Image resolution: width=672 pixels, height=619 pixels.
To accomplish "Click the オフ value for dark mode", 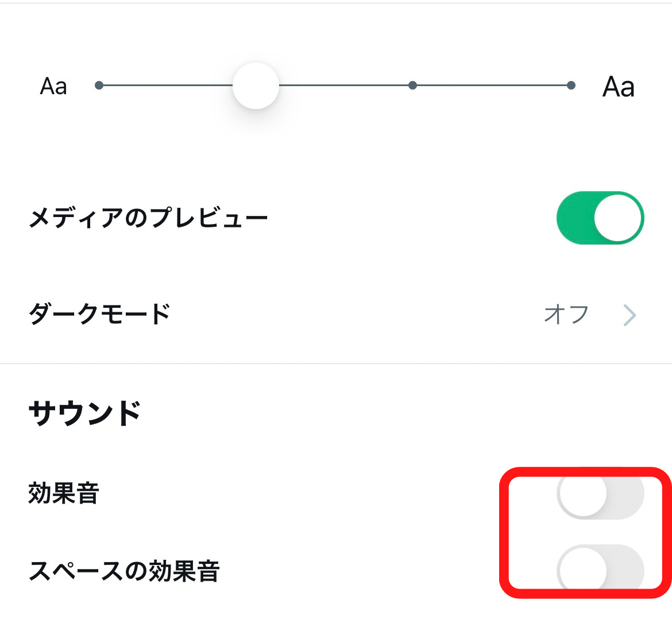I will [566, 315].
